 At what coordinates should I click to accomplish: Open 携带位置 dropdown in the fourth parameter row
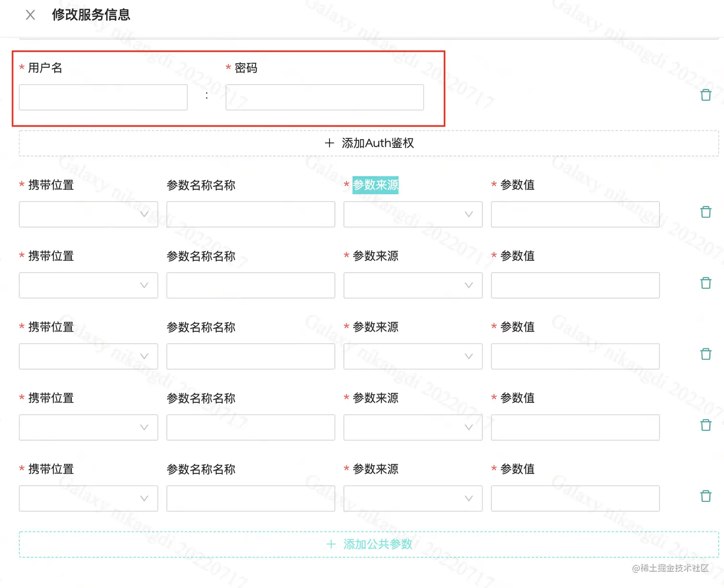[x=89, y=427]
